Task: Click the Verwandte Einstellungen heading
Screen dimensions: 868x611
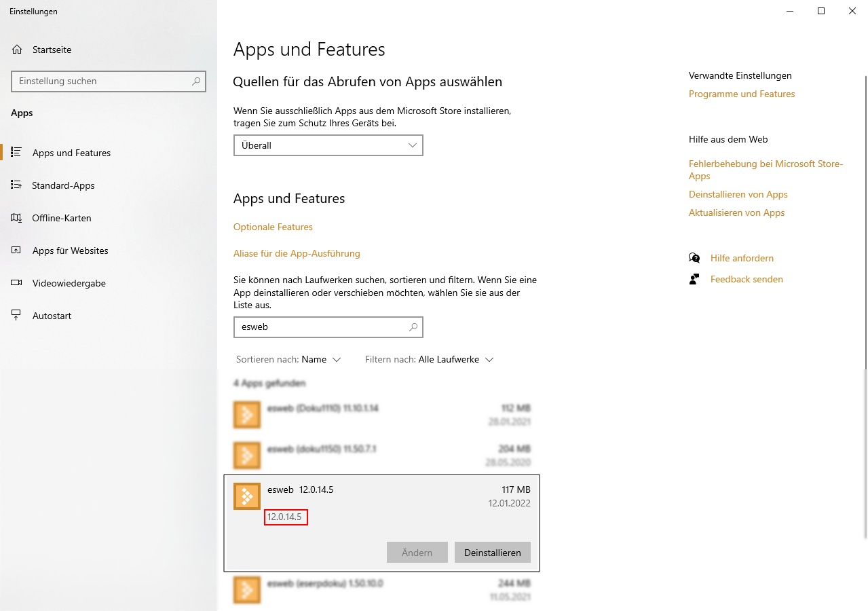Action: 740,75
